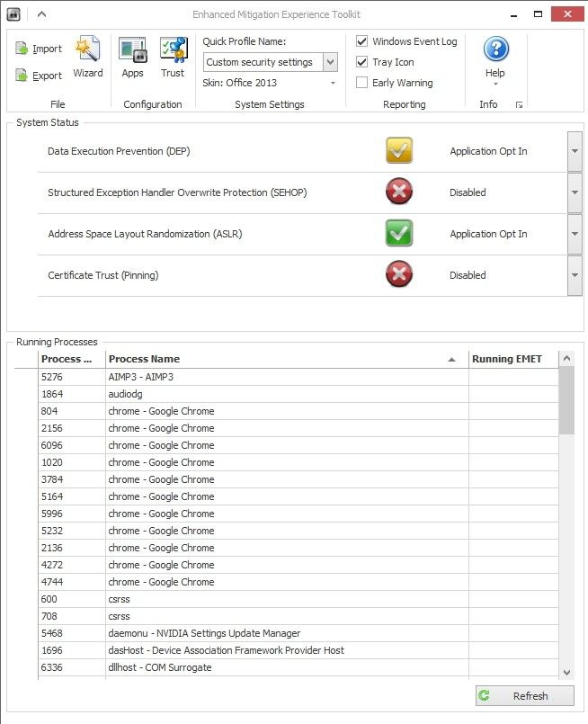Open the Quick Profile Name dropdown
The height and width of the screenshot is (724, 588).
point(330,62)
